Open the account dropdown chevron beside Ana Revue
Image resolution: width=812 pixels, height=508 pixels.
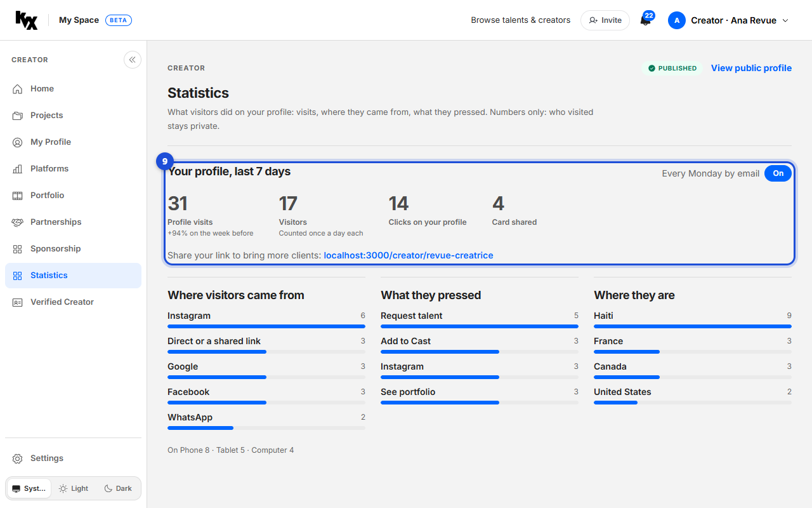click(785, 20)
